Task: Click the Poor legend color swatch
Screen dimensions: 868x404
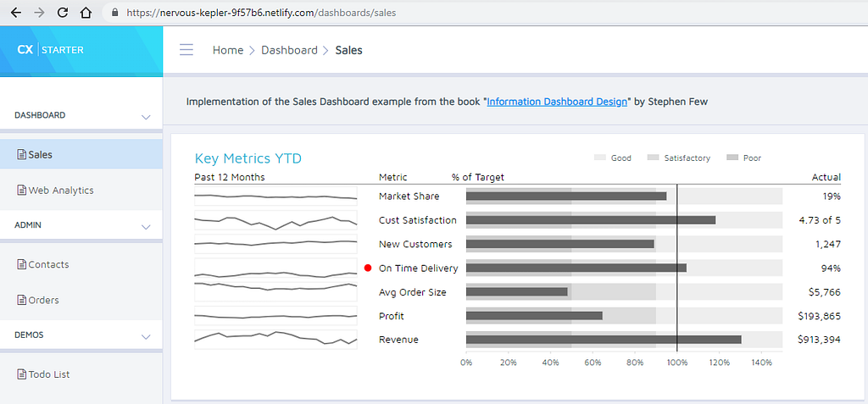Action: tap(732, 158)
